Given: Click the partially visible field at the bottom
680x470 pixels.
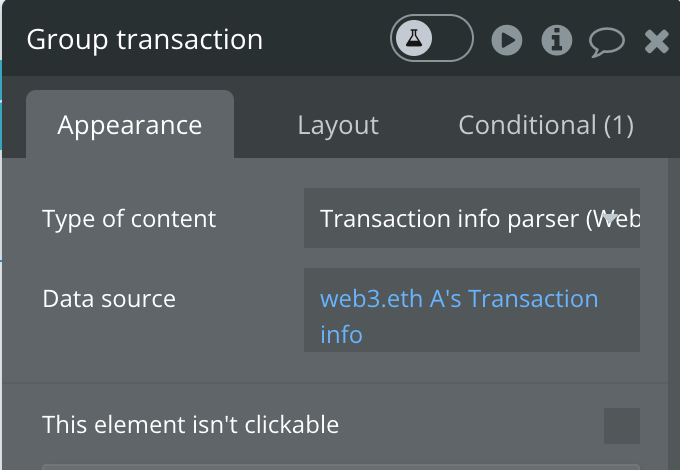Looking at the screenshot, I should click(341, 467).
